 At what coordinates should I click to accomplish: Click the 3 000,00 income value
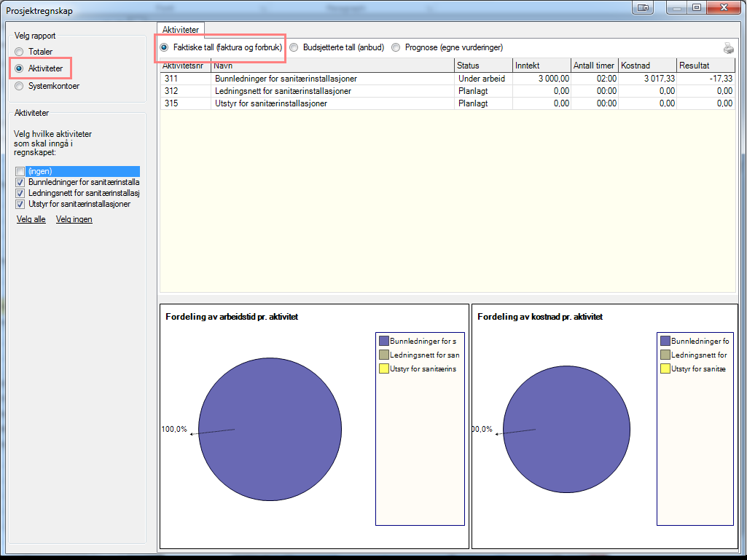(x=554, y=79)
